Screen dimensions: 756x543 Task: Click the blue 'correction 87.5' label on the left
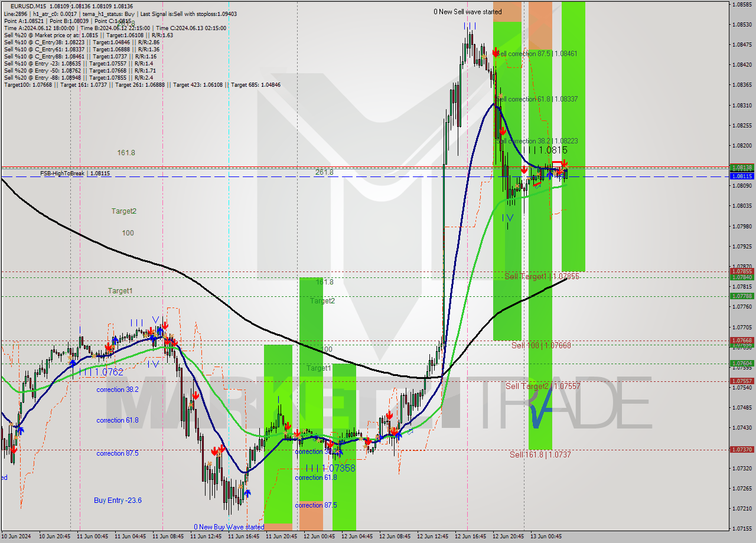118,453
